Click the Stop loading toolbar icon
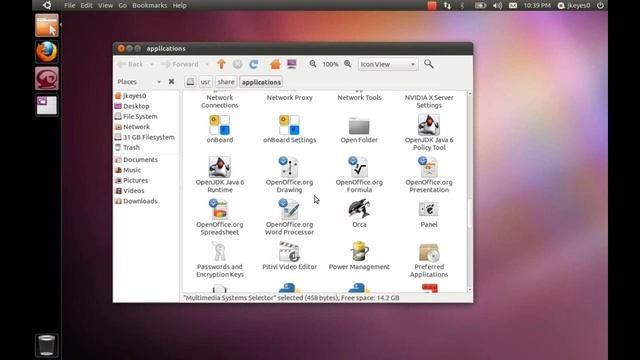The image size is (640, 360). pos(238,64)
